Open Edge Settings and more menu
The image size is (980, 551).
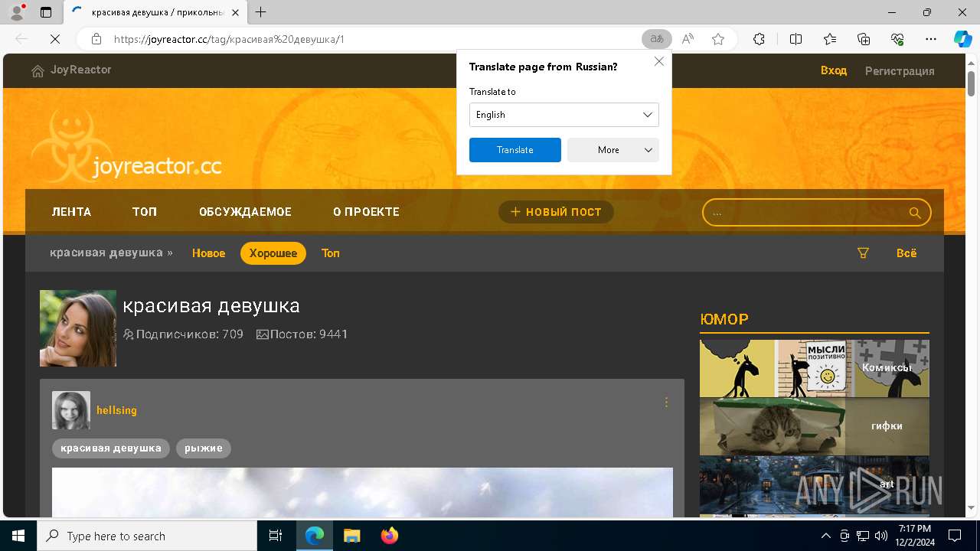click(931, 39)
